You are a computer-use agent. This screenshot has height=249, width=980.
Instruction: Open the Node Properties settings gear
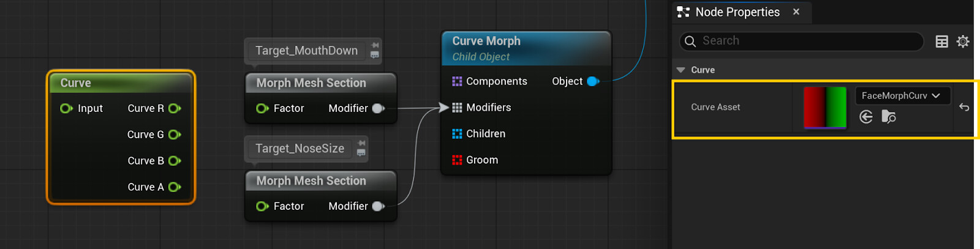(963, 41)
